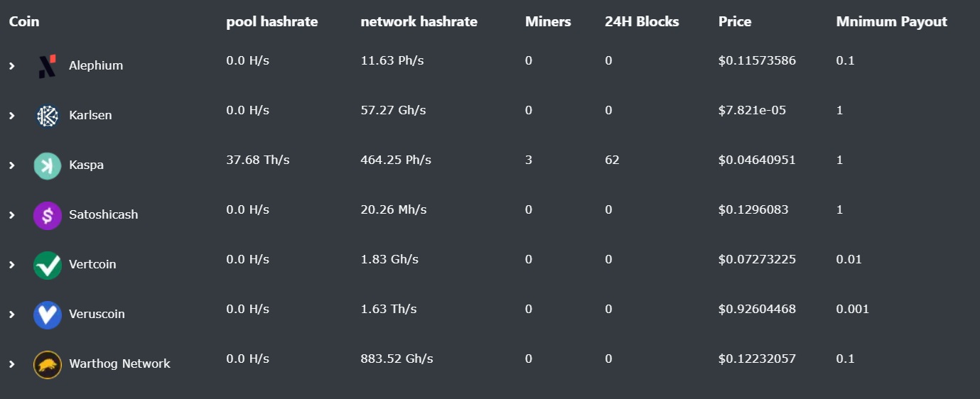Screen dimensions: 980x399
Task: Expand the Vertcoin row chevron
Action: (12, 265)
